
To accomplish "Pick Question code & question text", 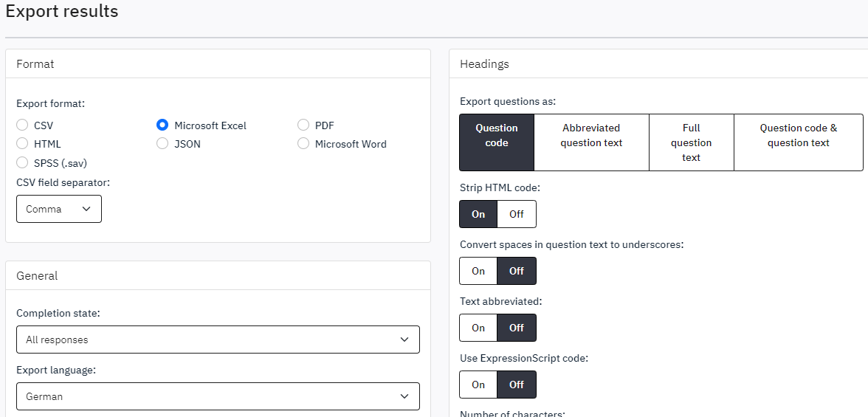I will [x=798, y=142].
